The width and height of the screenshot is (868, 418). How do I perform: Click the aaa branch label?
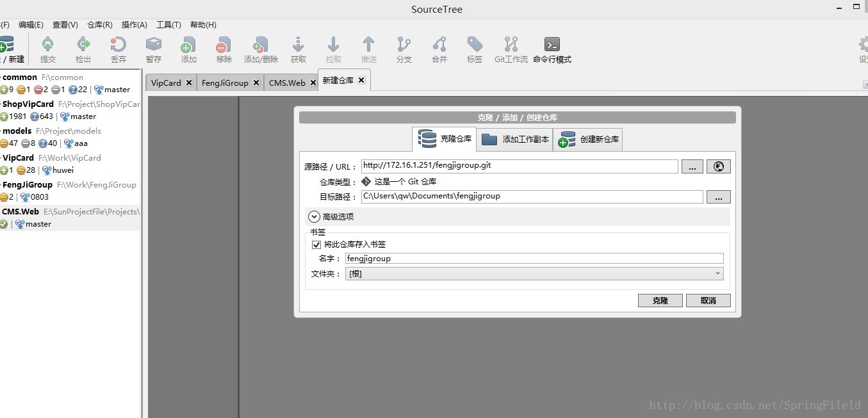point(81,143)
